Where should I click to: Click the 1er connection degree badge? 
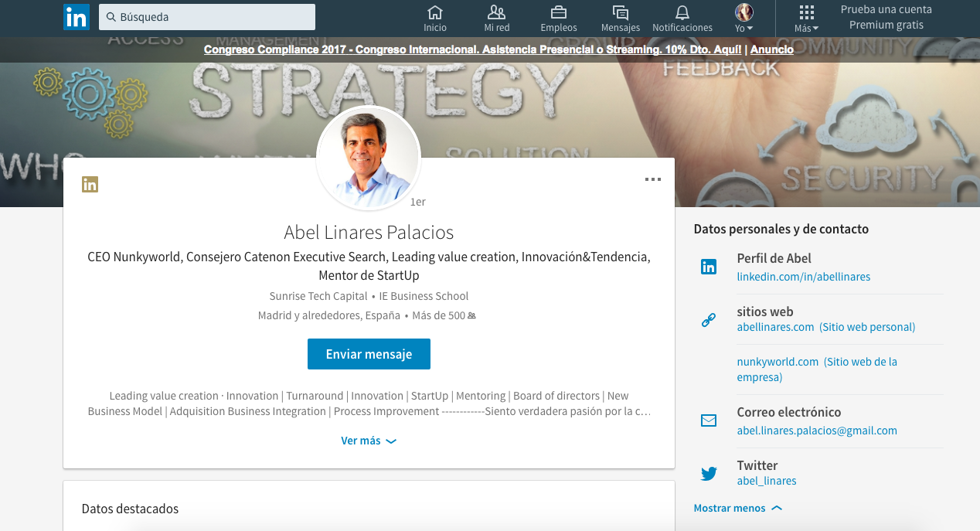(x=418, y=202)
